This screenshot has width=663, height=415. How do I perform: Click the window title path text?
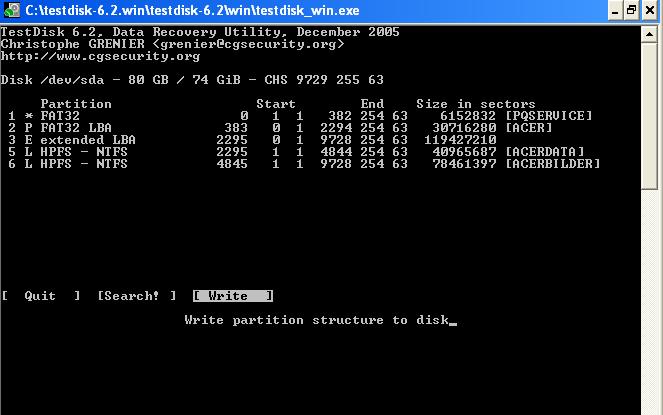192,11
